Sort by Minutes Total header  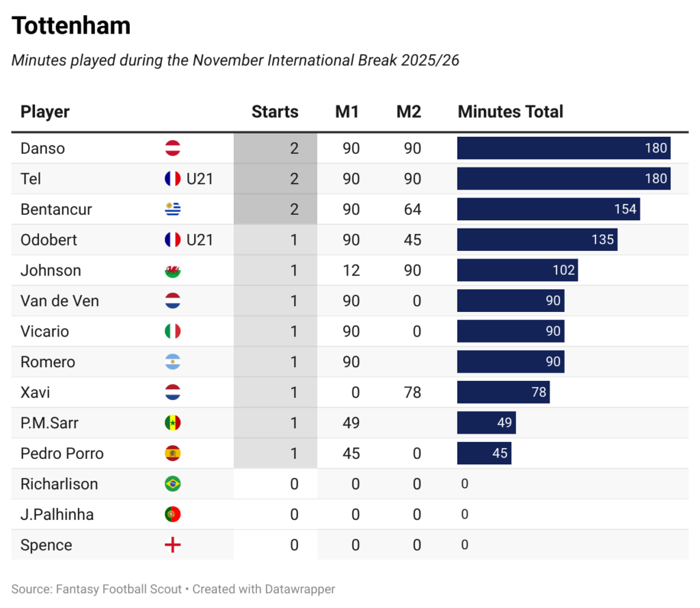(x=510, y=112)
